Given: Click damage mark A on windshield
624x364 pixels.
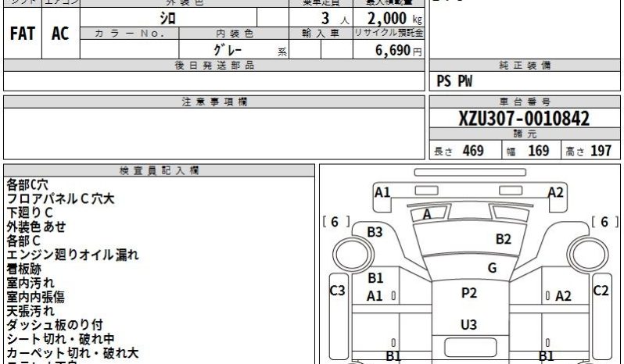Looking at the screenshot, I should click(x=427, y=215).
